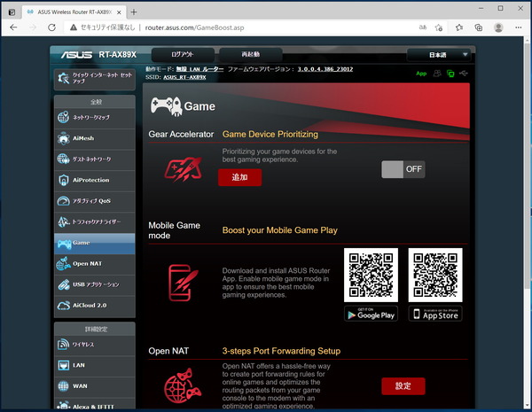The image size is (532, 412).
Task: Open the USB Application icon
Action: [64, 284]
